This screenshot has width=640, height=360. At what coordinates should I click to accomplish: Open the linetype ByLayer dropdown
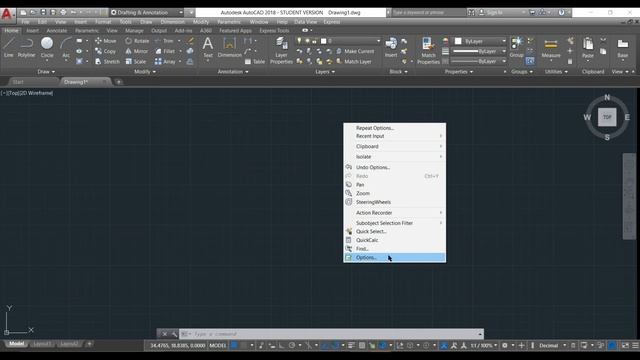point(479,61)
